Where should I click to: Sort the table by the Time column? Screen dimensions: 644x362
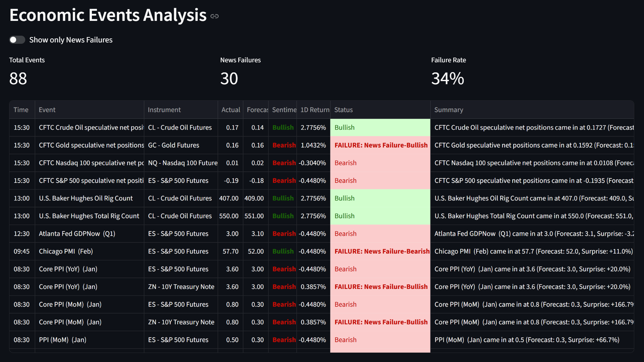tap(21, 109)
